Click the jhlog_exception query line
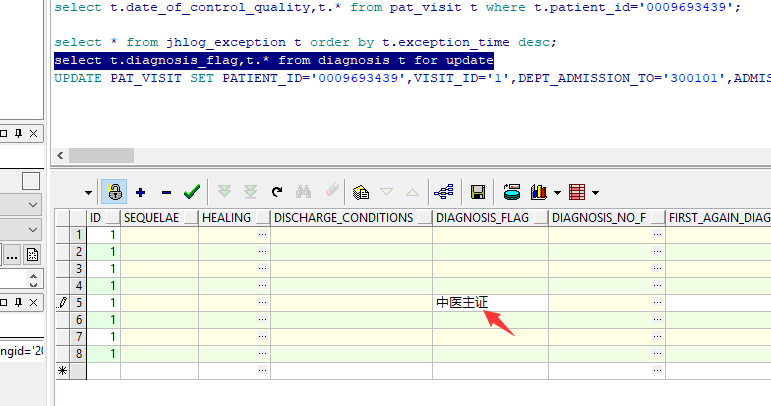 305,42
